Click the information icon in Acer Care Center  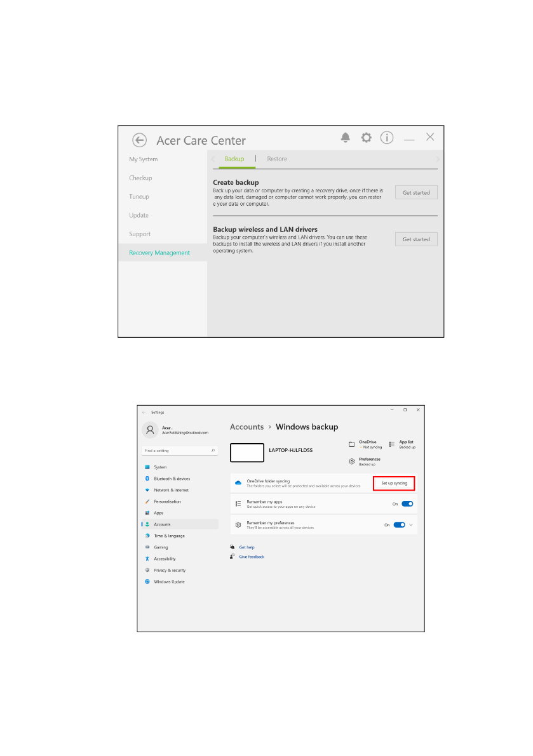(x=387, y=138)
